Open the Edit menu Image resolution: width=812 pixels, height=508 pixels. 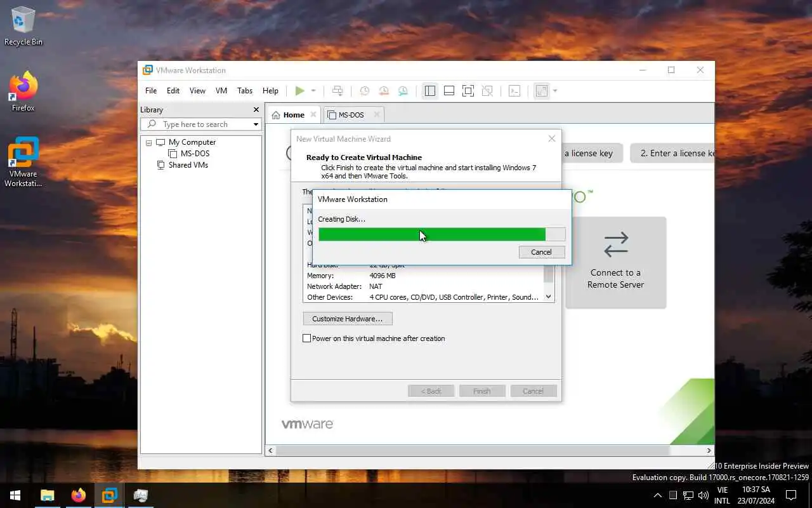click(173, 91)
